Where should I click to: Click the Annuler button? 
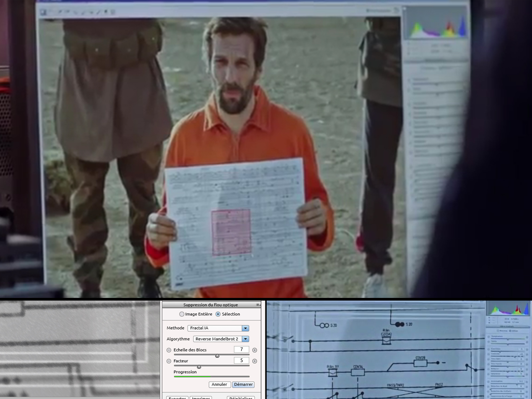[x=219, y=384]
